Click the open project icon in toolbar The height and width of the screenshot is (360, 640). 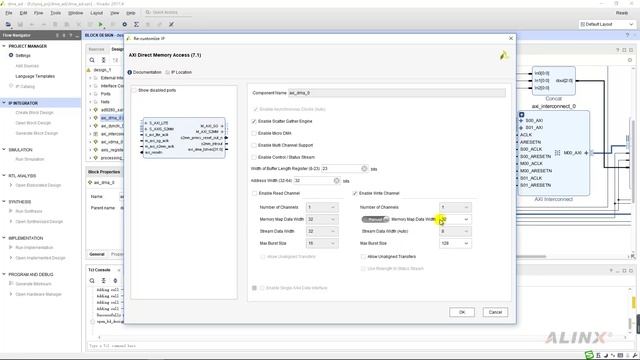8,24
